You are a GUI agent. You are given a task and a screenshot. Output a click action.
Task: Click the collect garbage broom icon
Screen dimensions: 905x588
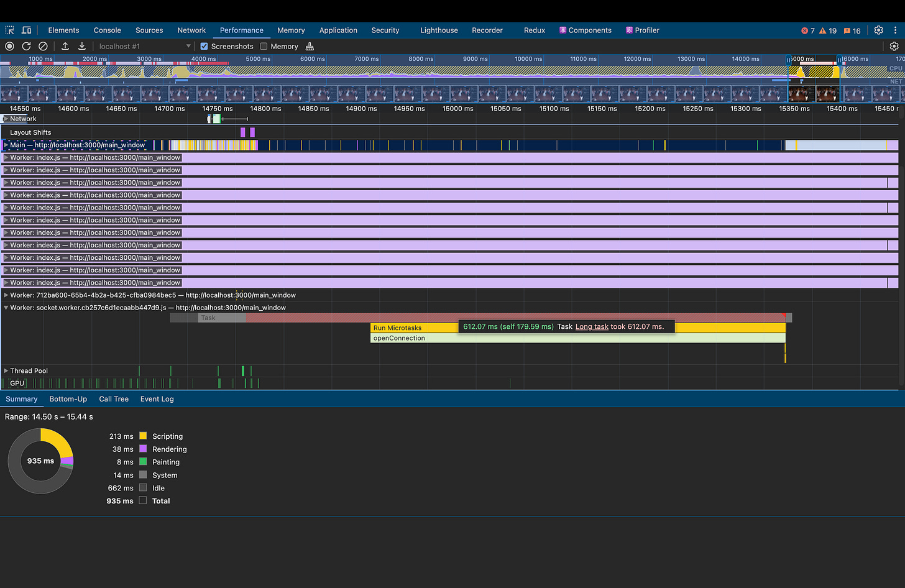pyautogui.click(x=310, y=46)
